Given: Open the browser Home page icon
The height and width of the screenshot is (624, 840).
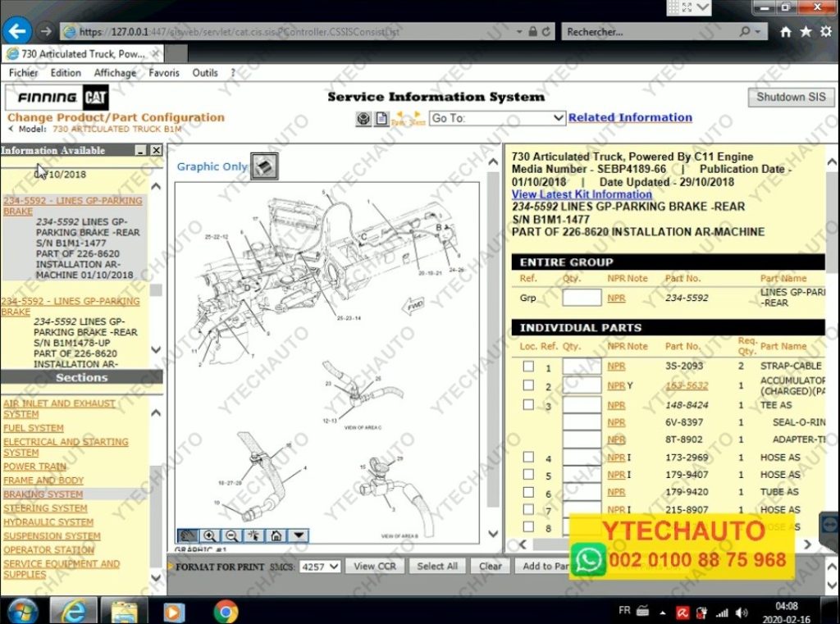Looking at the screenshot, I should coord(785,32).
